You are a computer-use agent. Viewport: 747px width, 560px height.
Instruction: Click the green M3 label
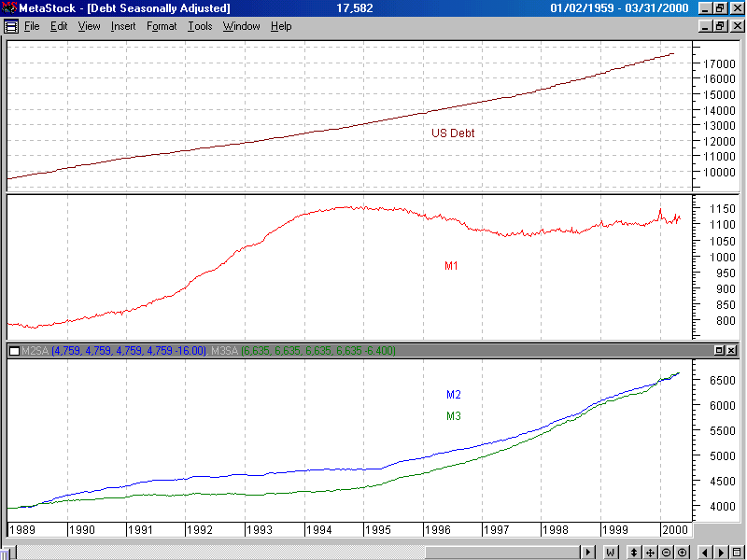click(x=454, y=415)
